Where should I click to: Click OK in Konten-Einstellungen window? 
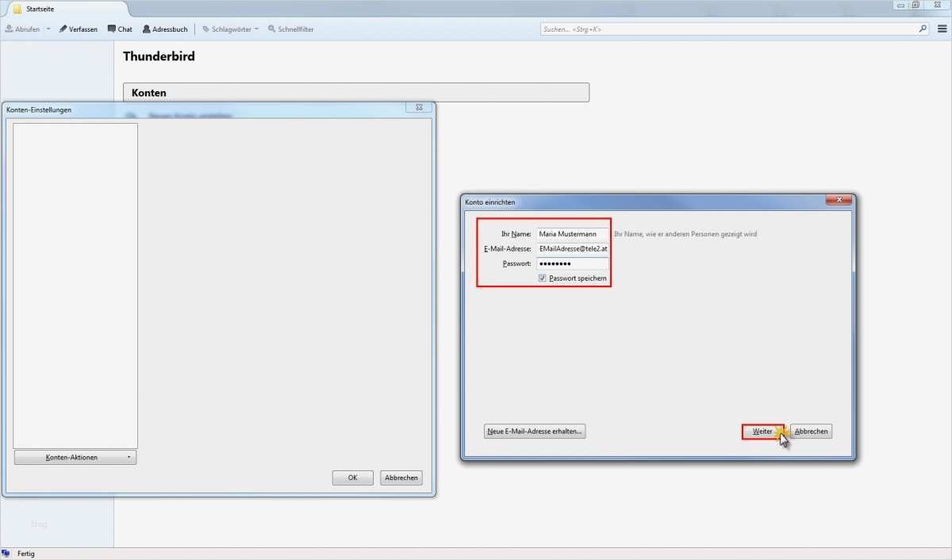point(353,478)
